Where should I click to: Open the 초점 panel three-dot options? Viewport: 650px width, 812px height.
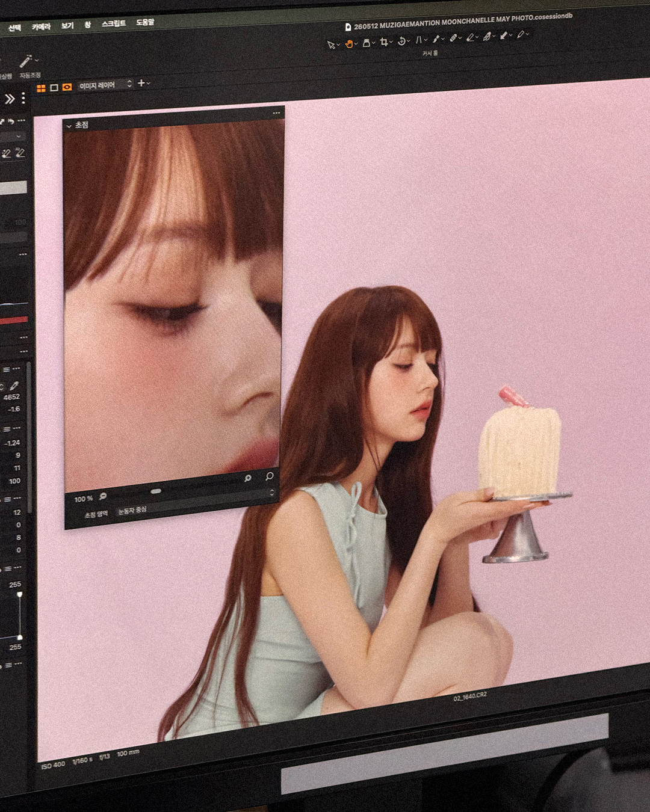tap(276, 112)
